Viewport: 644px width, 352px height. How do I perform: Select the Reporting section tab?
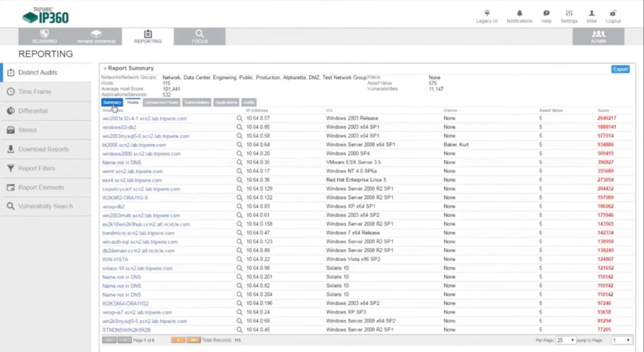point(148,36)
